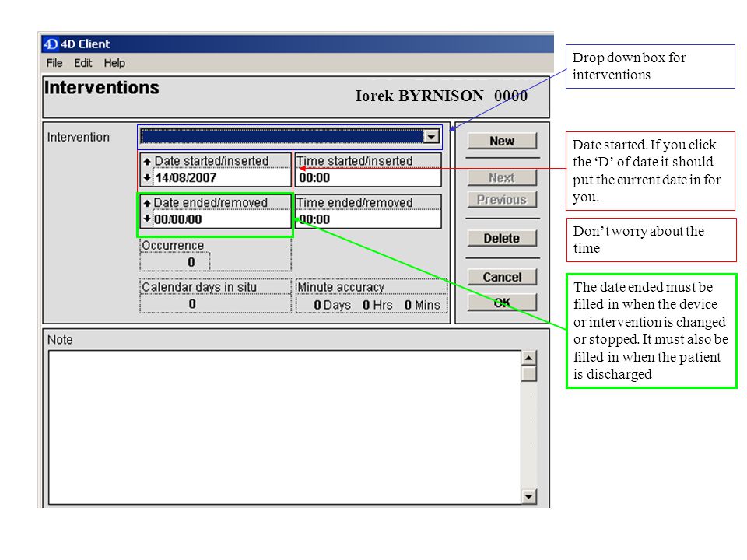Click the New button

click(502, 141)
